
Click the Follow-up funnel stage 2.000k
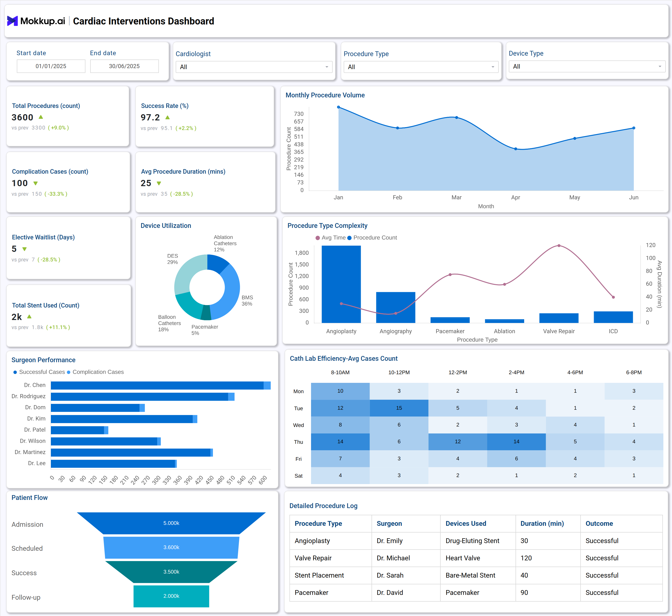pos(171,596)
